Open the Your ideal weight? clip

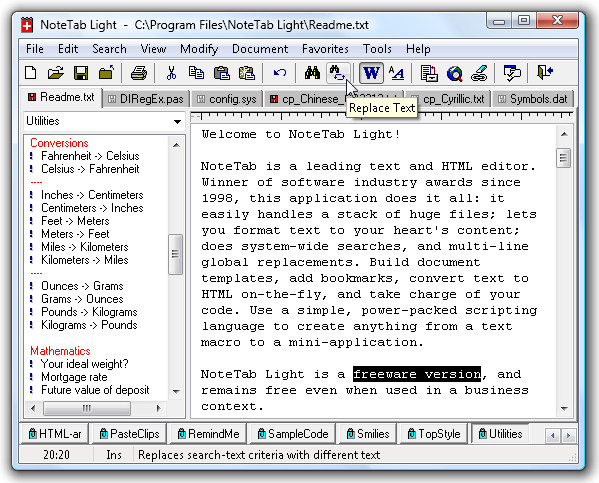[84, 364]
